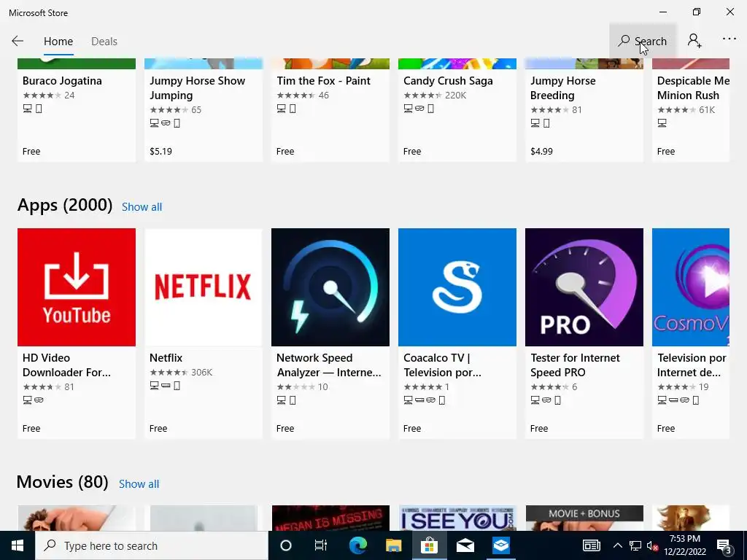Open the Netflix app logo tile
Image resolution: width=747 pixels, height=560 pixels.
point(204,287)
